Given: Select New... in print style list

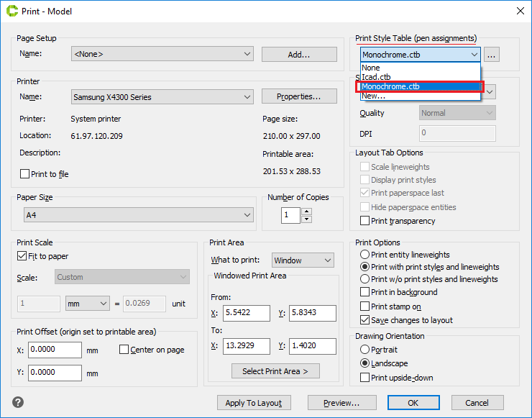Looking at the screenshot, I should [x=421, y=96].
